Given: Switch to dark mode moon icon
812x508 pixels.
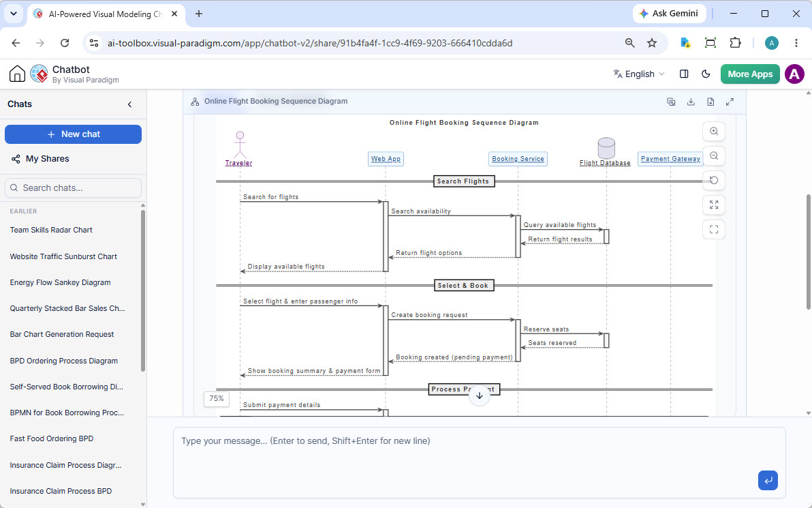Looking at the screenshot, I should 705,74.
